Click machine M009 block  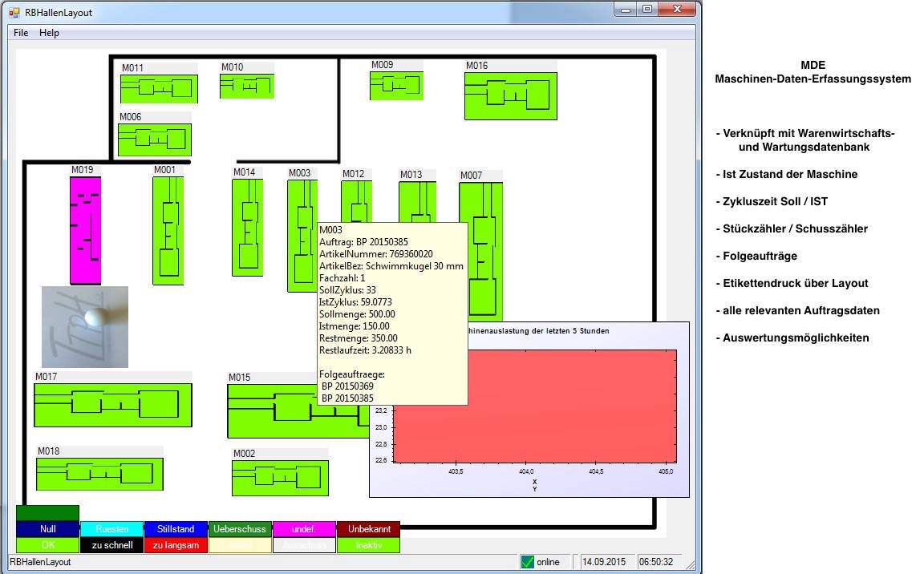tap(396, 86)
